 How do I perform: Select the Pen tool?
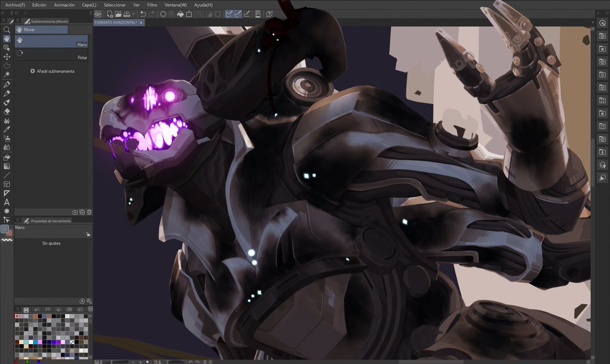[x=7, y=84]
